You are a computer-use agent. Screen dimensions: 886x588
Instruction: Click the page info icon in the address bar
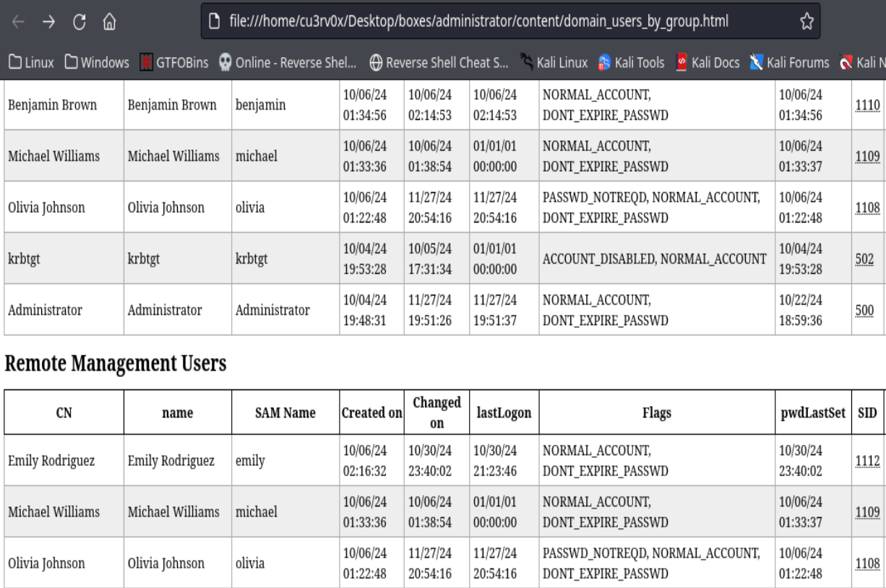coord(214,23)
